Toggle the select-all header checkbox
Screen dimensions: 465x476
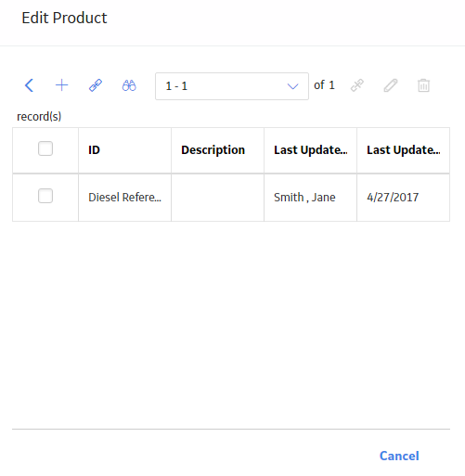45,148
